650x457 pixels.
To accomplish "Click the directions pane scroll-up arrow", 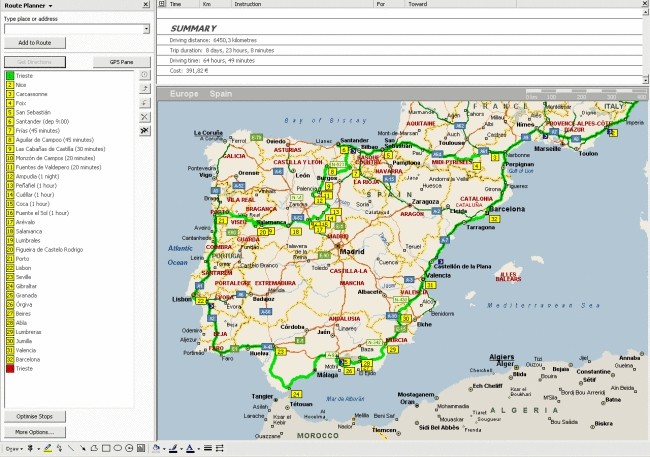I will pos(645,12).
